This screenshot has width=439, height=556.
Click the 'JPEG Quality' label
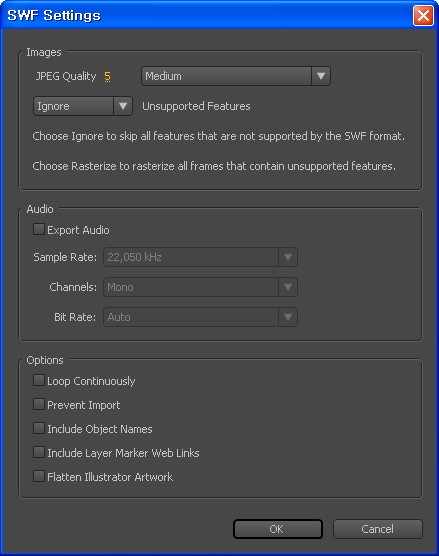point(66,76)
